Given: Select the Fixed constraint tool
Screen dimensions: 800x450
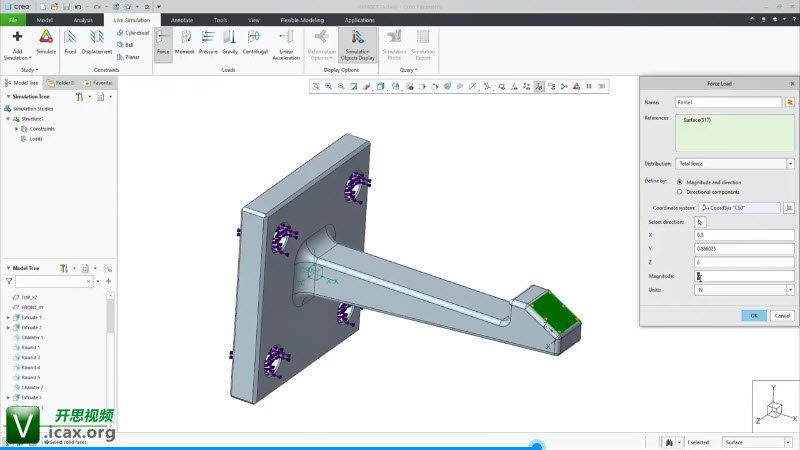Looking at the screenshot, I should point(70,40).
